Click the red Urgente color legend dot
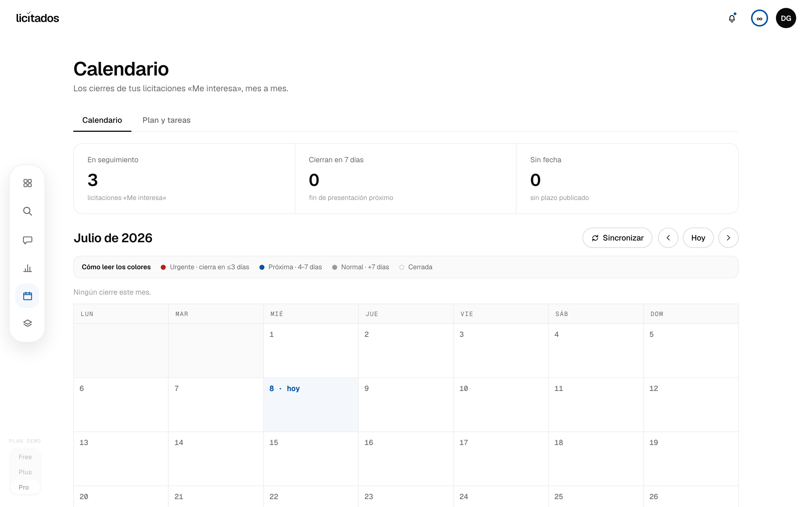Screen dimensions: 812x507 pyautogui.click(x=164, y=267)
